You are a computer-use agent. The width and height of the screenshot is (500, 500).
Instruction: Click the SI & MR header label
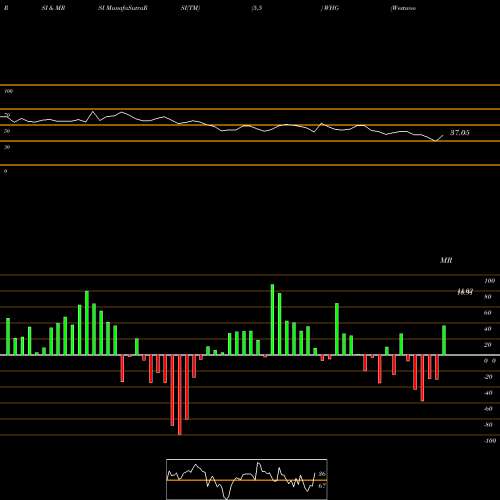[53, 8]
